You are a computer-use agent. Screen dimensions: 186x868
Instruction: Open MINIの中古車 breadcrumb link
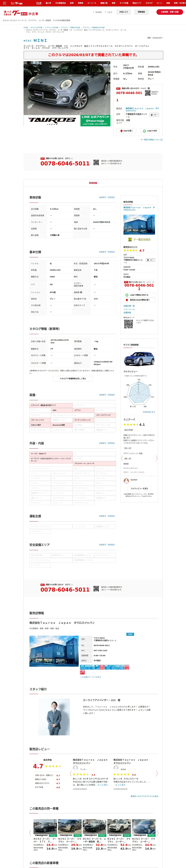(37, 28)
